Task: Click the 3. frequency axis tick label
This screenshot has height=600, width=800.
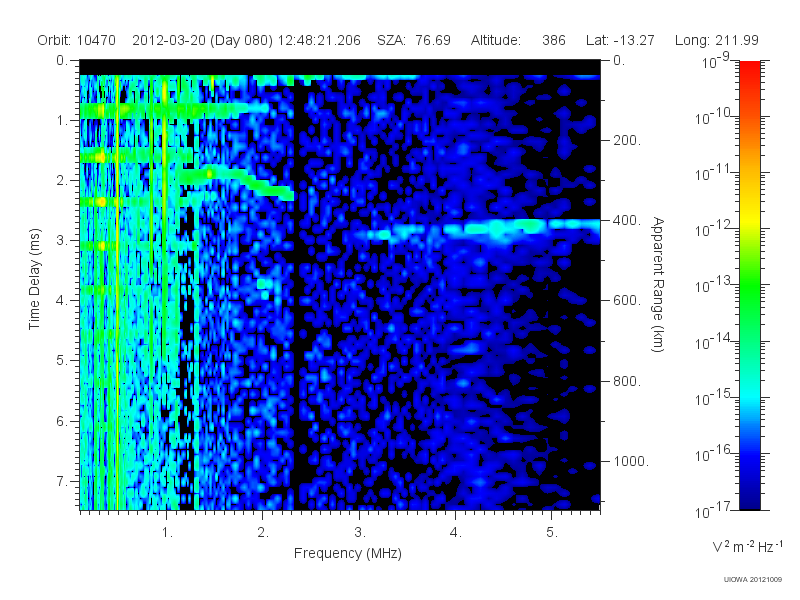Action: (x=360, y=533)
